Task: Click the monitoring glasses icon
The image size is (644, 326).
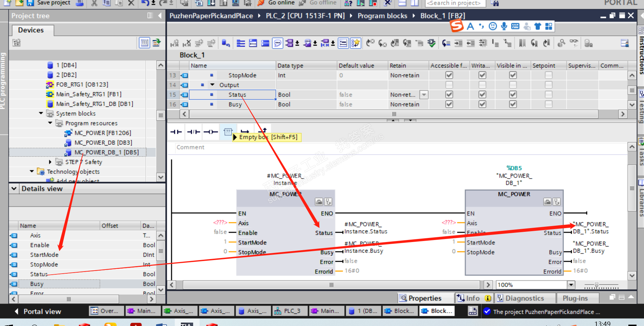Action: (x=574, y=43)
